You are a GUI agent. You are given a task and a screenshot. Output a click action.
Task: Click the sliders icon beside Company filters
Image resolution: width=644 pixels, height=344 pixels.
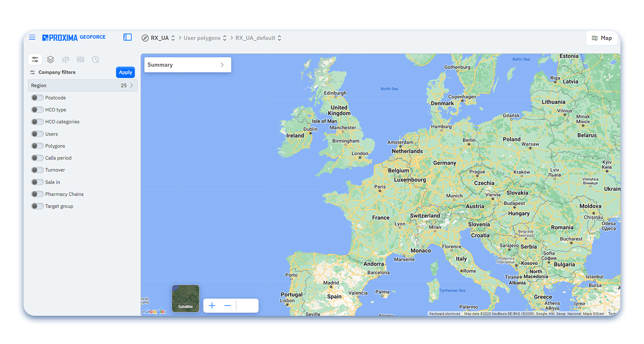click(x=32, y=73)
